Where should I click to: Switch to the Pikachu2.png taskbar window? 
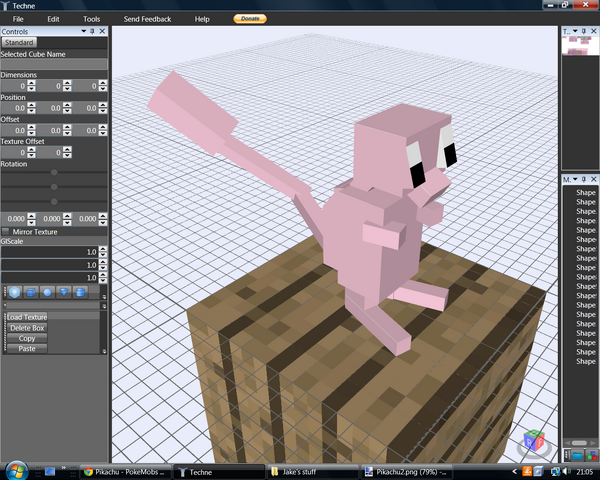(406, 472)
